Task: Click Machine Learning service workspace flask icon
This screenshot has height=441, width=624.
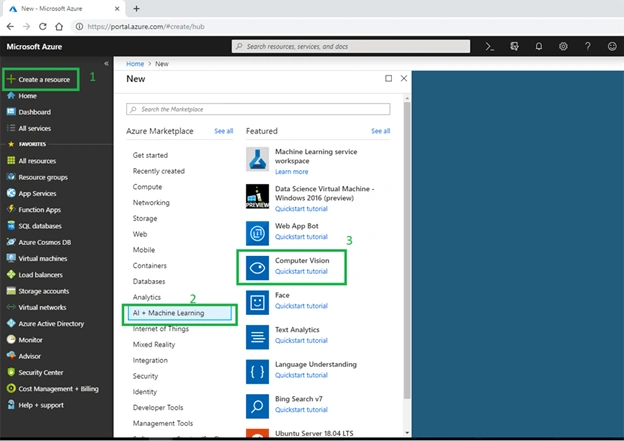Action: click(x=257, y=159)
